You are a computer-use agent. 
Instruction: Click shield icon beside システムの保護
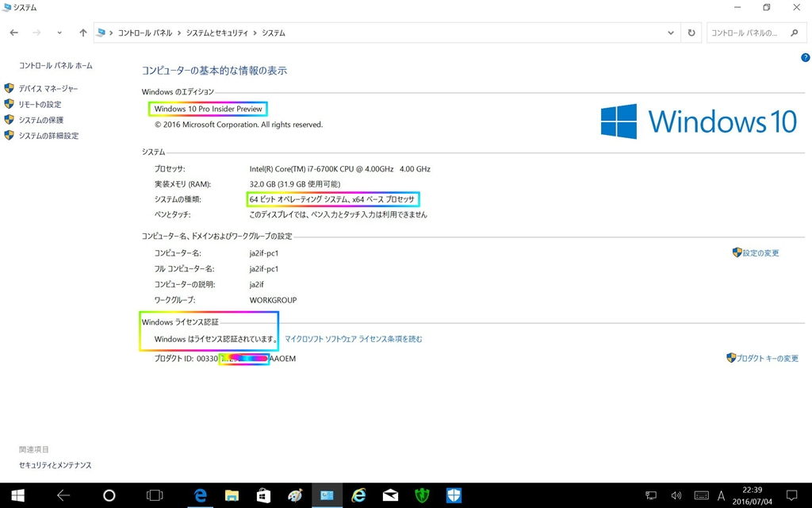[x=9, y=119]
